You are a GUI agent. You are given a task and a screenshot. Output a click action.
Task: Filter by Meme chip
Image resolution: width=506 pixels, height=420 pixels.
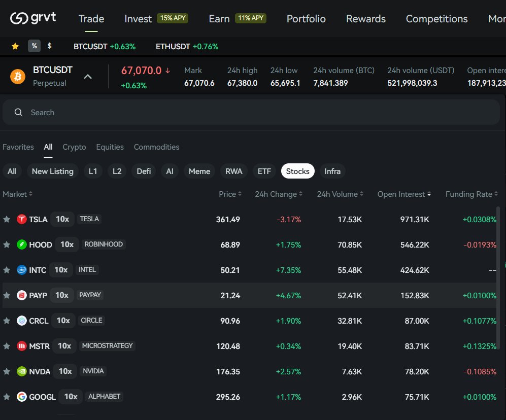pyautogui.click(x=199, y=171)
